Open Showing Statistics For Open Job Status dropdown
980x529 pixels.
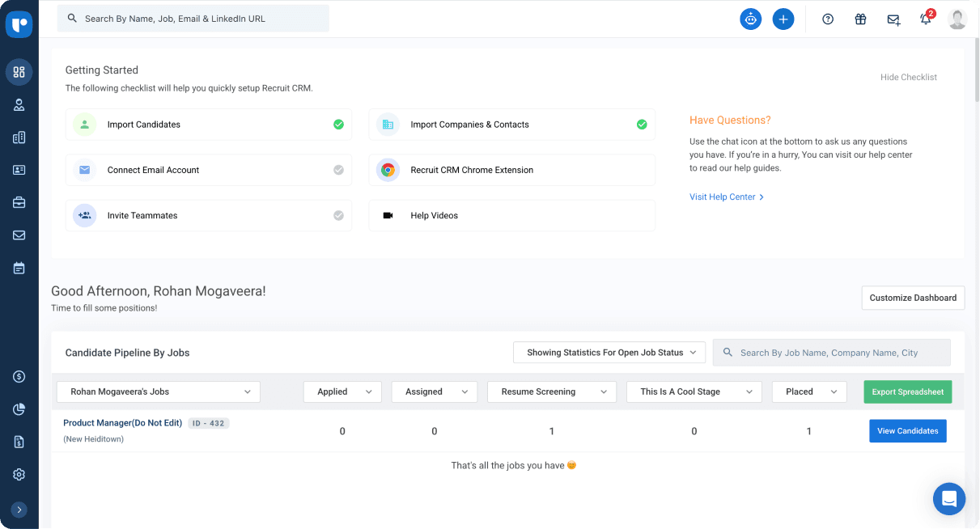[x=609, y=353]
